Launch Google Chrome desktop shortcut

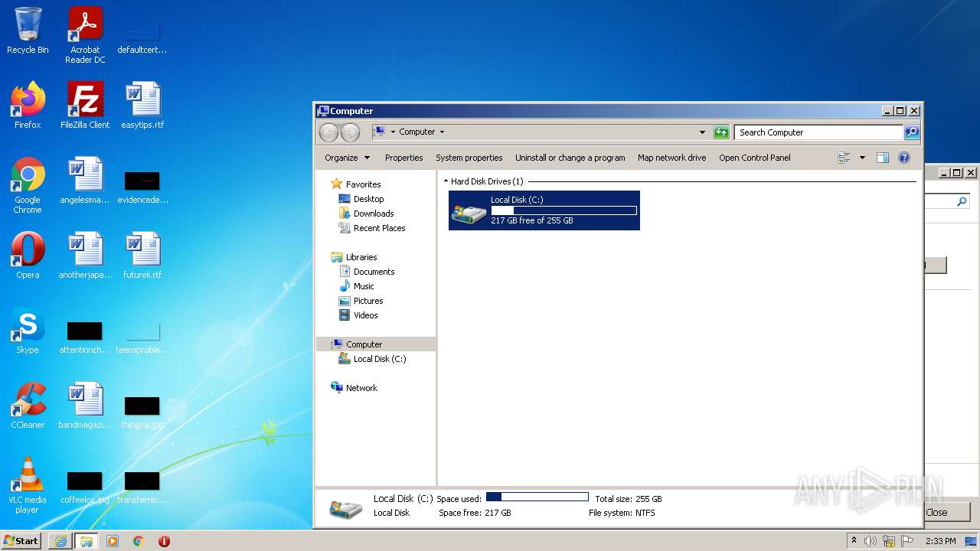[x=28, y=185]
